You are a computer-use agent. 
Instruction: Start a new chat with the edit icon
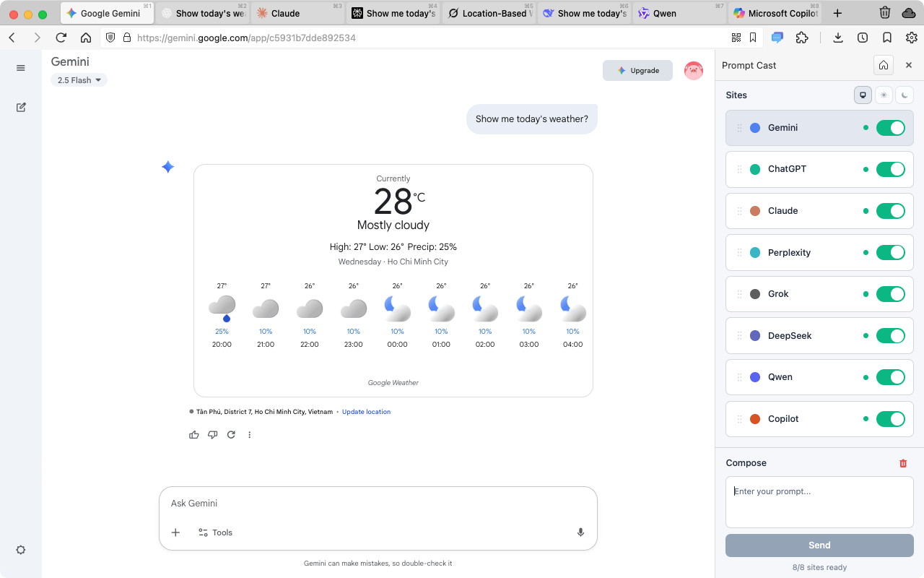coord(21,107)
